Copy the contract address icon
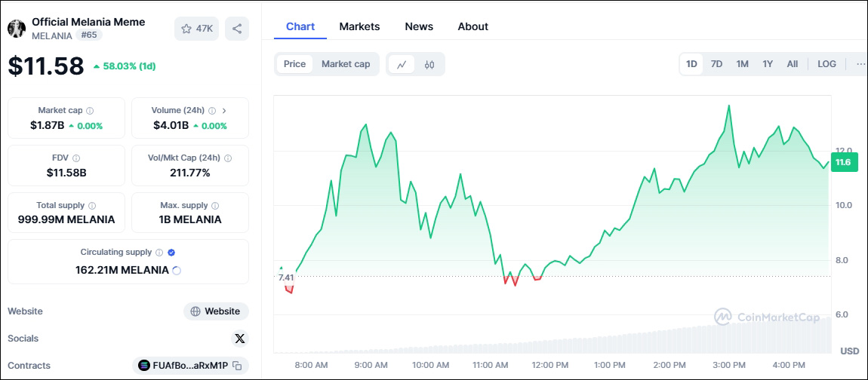Image resolution: width=868 pixels, height=380 pixels. [x=238, y=366]
